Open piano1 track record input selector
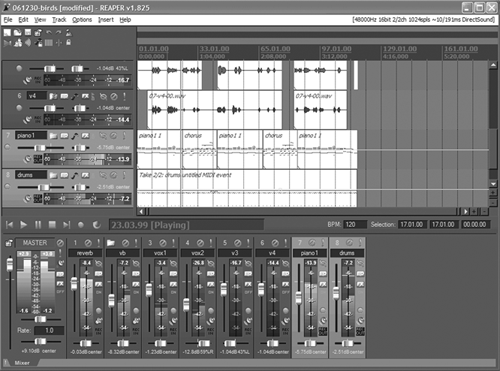This screenshot has height=371, width=500. tap(38, 159)
